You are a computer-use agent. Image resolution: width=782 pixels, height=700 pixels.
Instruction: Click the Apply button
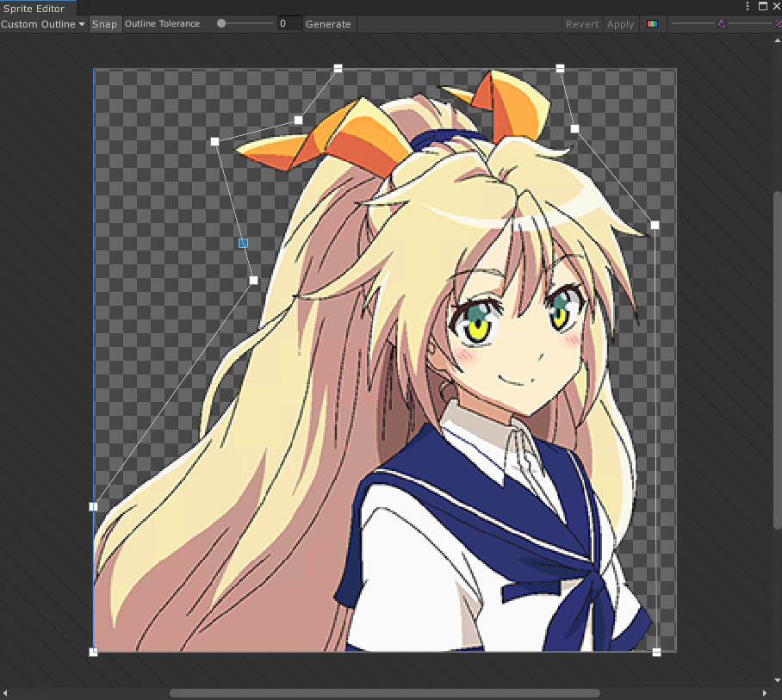click(620, 24)
